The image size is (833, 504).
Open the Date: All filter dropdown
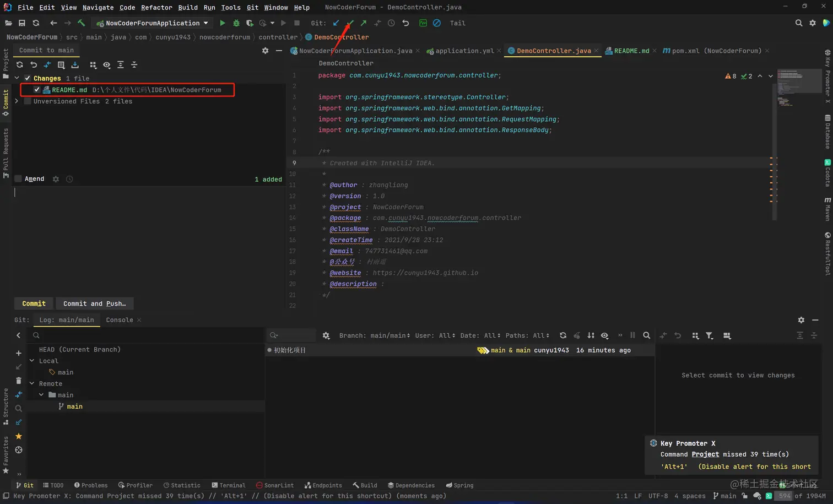(480, 335)
